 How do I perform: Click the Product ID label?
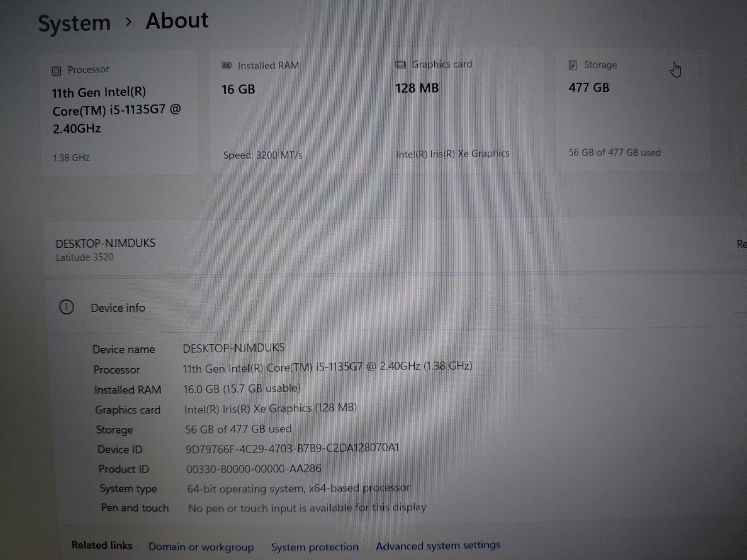(124, 469)
